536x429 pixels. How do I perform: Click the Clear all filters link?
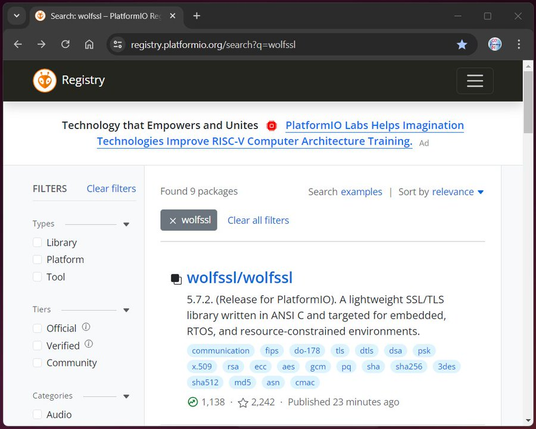258,220
